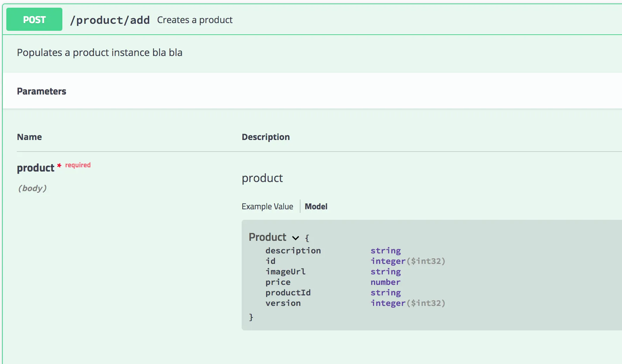Click the Product model title
622x364 pixels.
click(268, 237)
